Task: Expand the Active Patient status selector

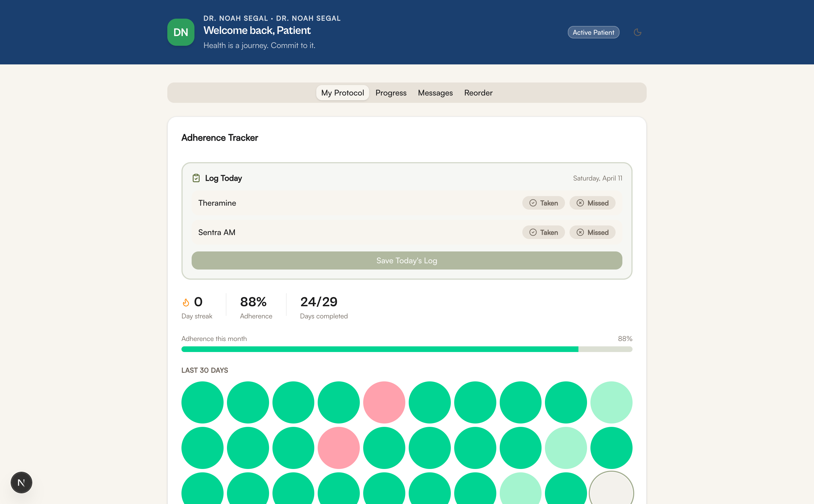Action: coord(593,32)
